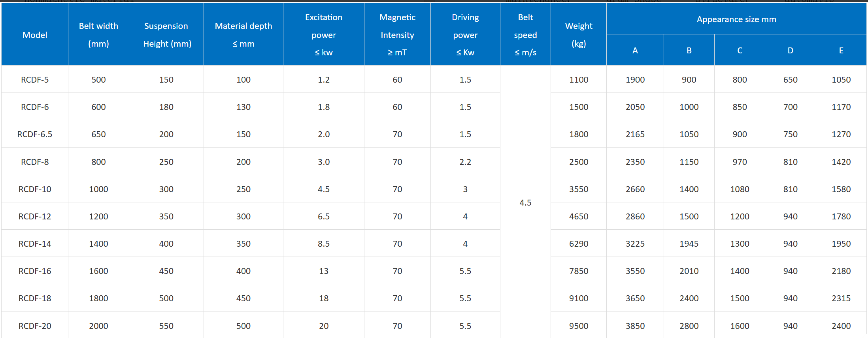The width and height of the screenshot is (868, 338).
Task: Click the RCDF-14 model cell
Action: [35, 244]
